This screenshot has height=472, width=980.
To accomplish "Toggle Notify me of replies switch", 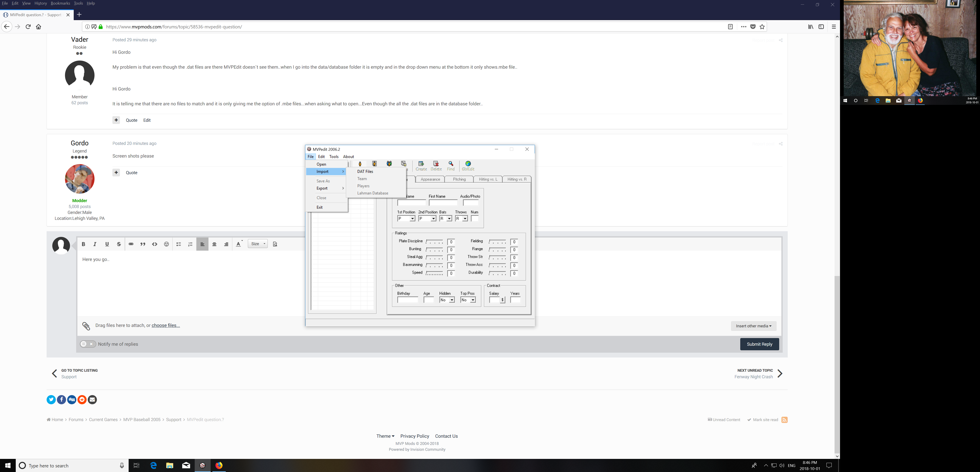I will 88,344.
